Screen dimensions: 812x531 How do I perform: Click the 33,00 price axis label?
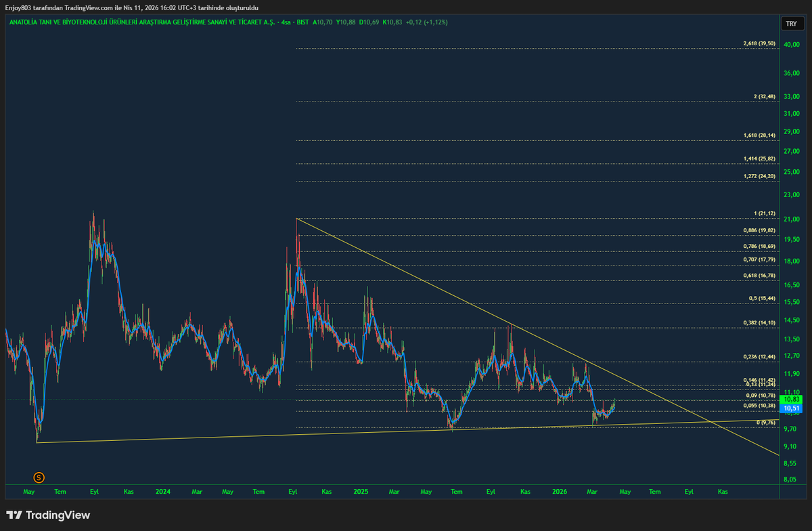click(791, 97)
